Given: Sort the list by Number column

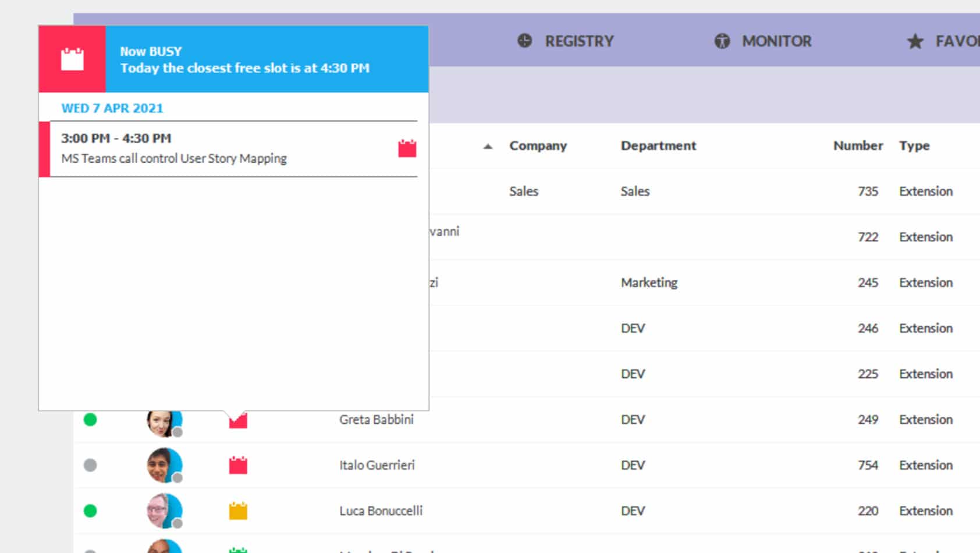Looking at the screenshot, I should coord(857,146).
